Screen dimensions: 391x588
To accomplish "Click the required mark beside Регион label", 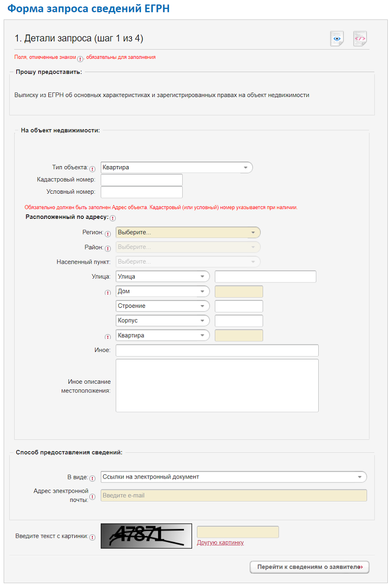I will point(108,234).
